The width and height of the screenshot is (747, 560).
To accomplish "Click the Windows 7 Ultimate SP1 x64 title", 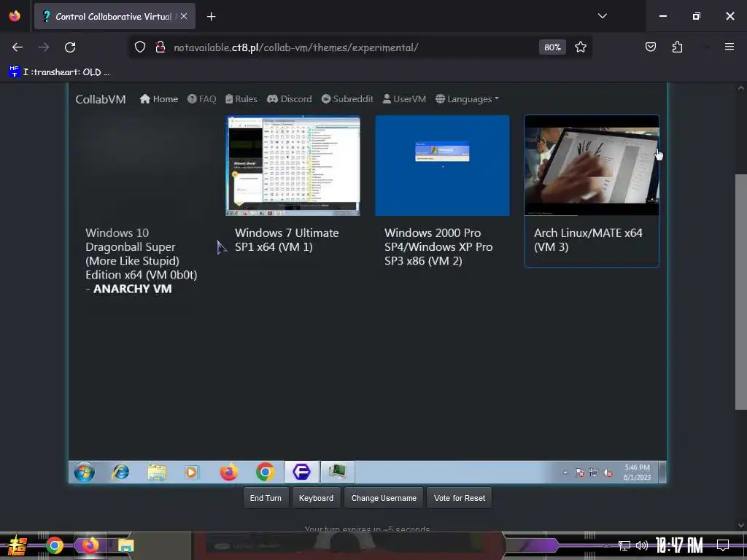I will click(287, 239).
